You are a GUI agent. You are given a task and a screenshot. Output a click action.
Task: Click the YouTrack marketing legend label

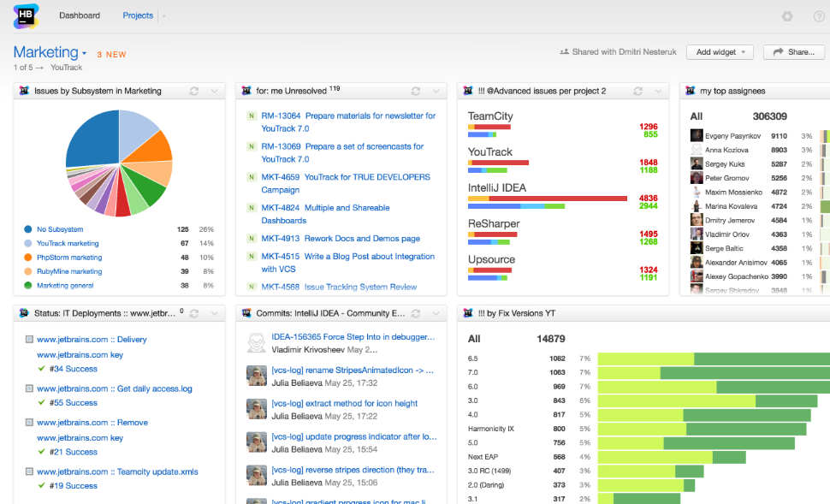pyautogui.click(x=68, y=244)
